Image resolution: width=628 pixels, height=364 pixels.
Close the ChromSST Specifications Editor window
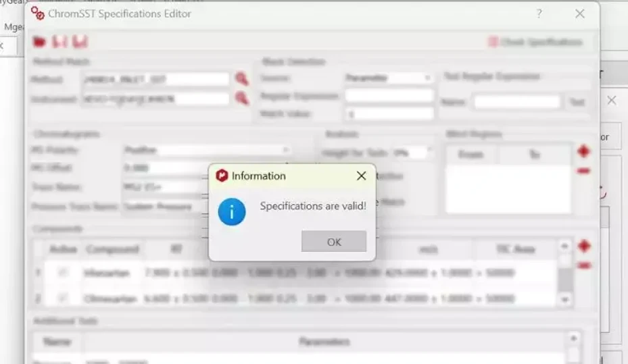tap(579, 14)
